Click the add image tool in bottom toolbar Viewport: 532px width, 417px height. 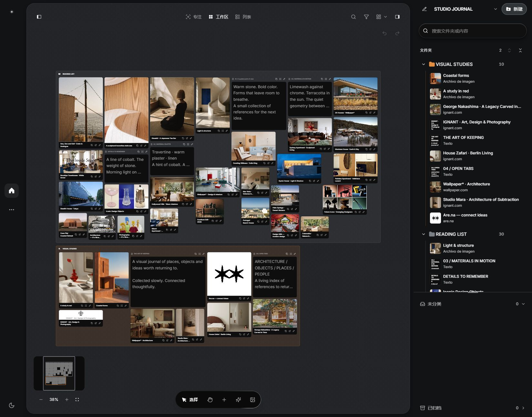tap(253, 400)
